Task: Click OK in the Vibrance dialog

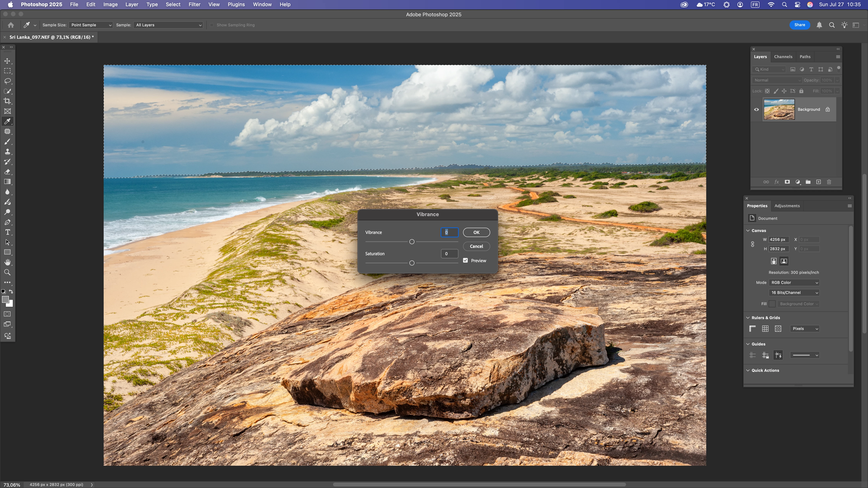Action: 476,232
